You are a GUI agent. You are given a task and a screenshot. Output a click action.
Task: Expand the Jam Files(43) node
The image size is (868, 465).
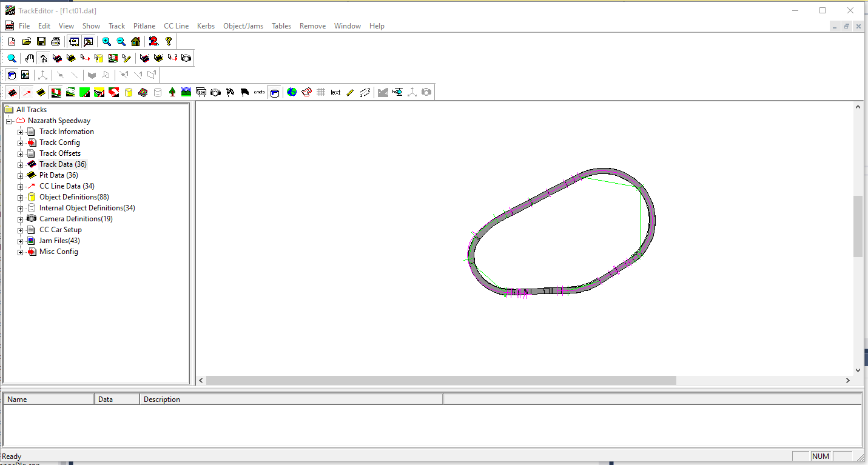click(20, 241)
